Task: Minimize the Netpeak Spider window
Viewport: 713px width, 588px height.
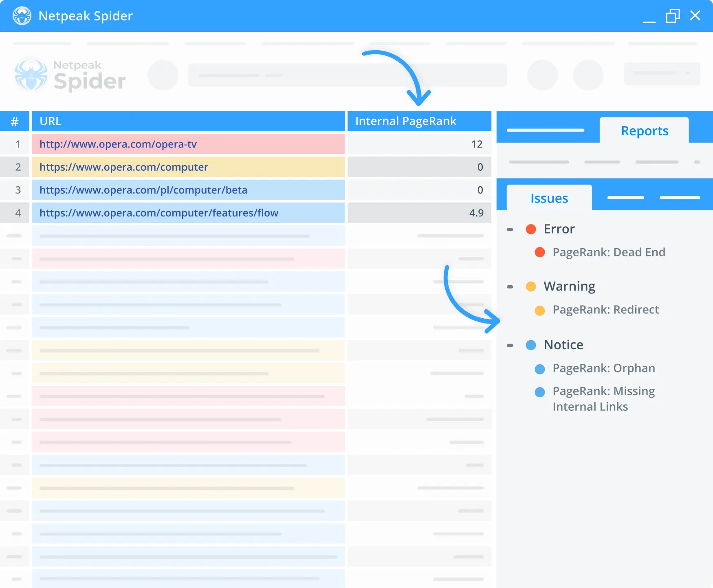Action: click(649, 21)
